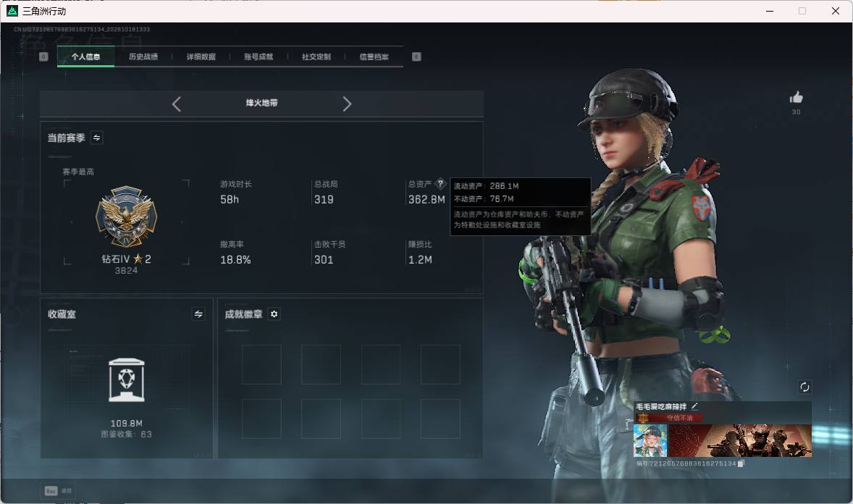Click the 3824 rank score

126,271
